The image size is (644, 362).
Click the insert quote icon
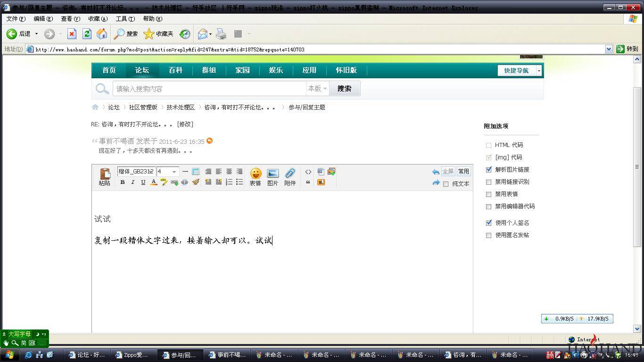308,182
